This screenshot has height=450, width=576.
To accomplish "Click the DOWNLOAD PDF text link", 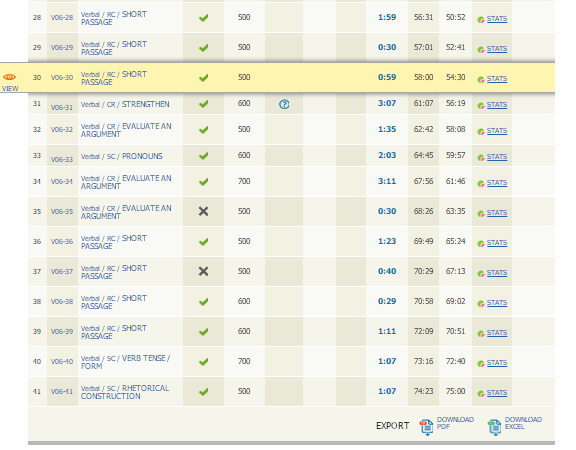I will (x=455, y=423).
